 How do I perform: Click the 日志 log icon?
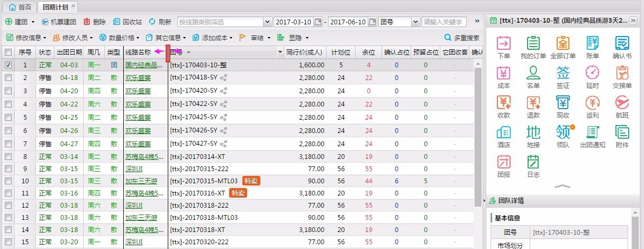[x=533, y=165]
